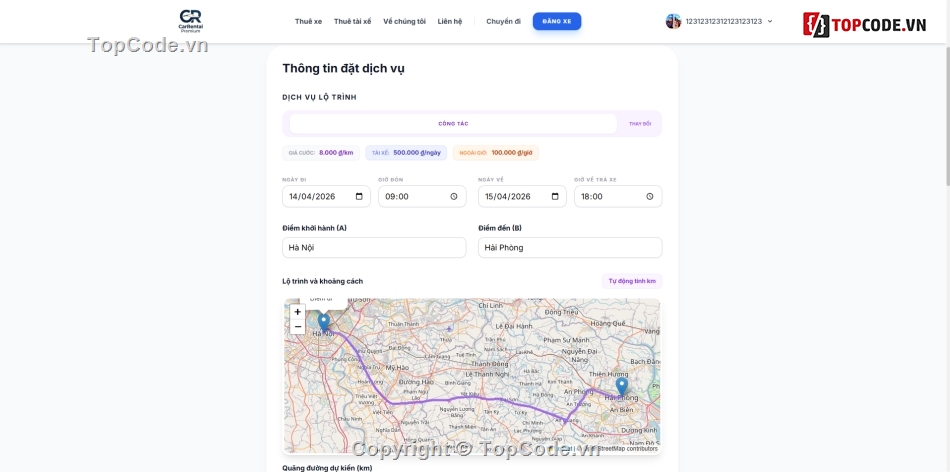This screenshot has height=472, width=950.
Task: Click the Tài xế 500.000 đ/ngày badge
Action: point(406,153)
